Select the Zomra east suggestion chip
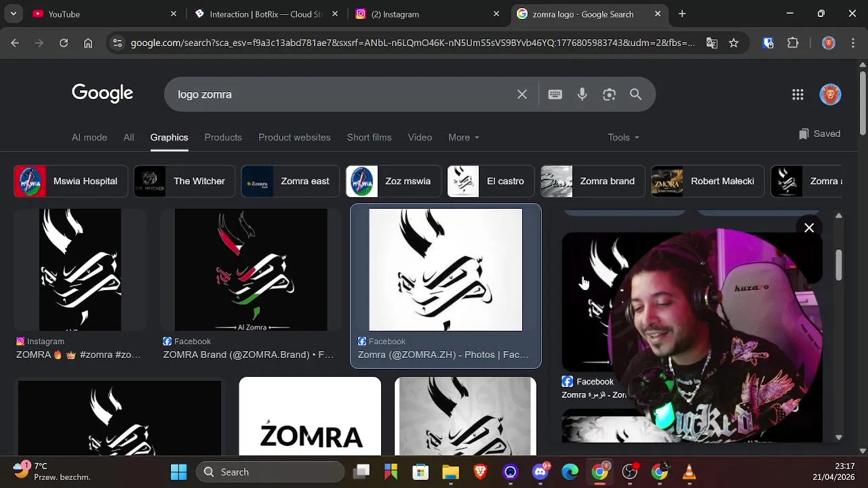Viewport: 868px width, 488px height. 290,181
